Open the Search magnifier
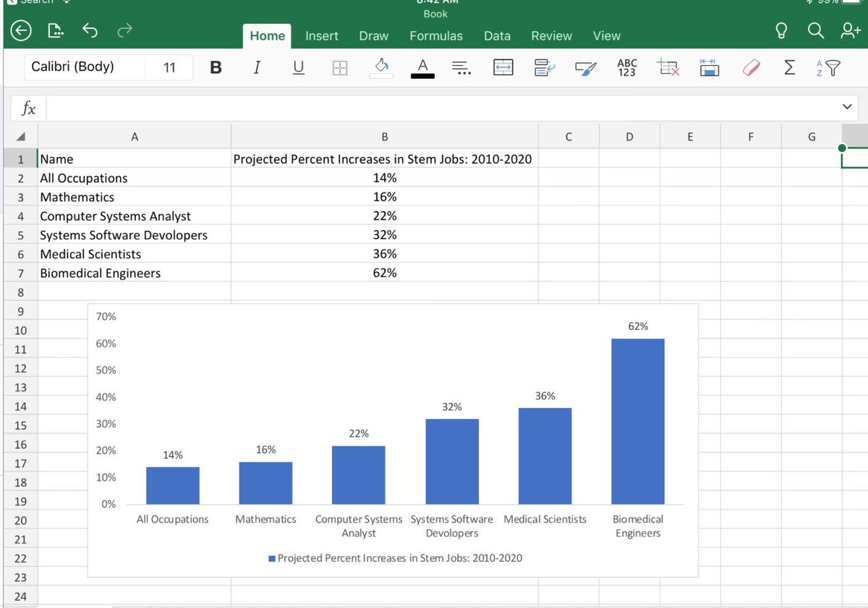 click(x=815, y=30)
